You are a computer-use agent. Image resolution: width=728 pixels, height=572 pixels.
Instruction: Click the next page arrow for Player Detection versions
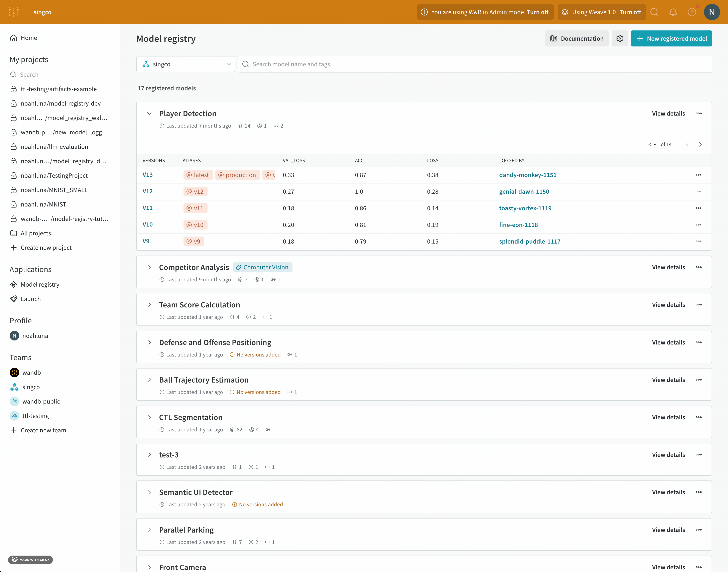point(701,144)
